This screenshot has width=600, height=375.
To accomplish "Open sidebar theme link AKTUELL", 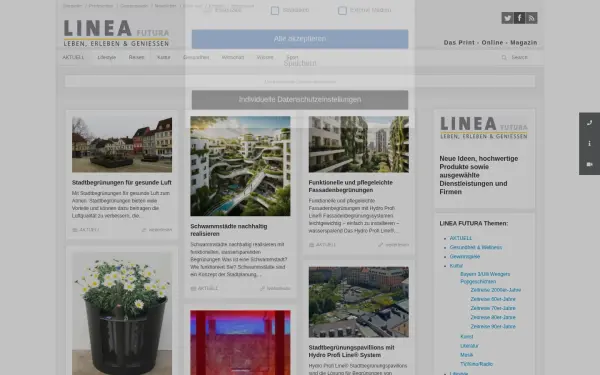I will click(461, 238).
